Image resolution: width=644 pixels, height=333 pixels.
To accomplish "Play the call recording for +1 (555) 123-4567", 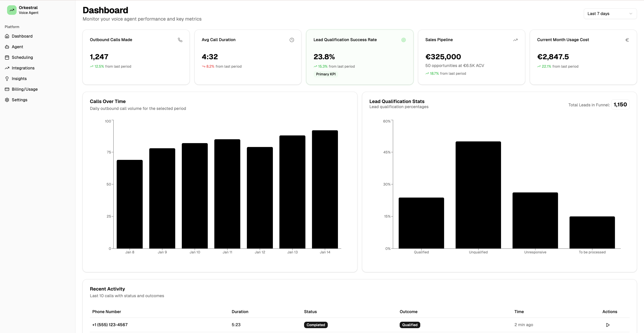I will click(608, 325).
